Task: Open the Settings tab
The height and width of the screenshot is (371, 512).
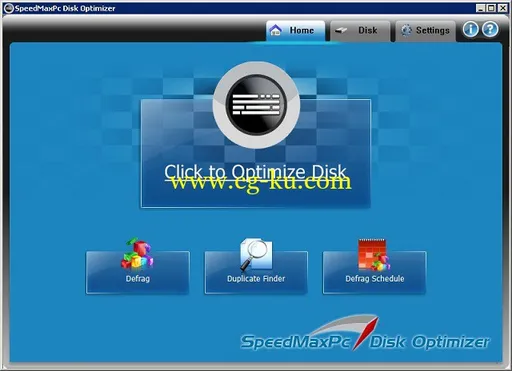Action: click(425, 30)
